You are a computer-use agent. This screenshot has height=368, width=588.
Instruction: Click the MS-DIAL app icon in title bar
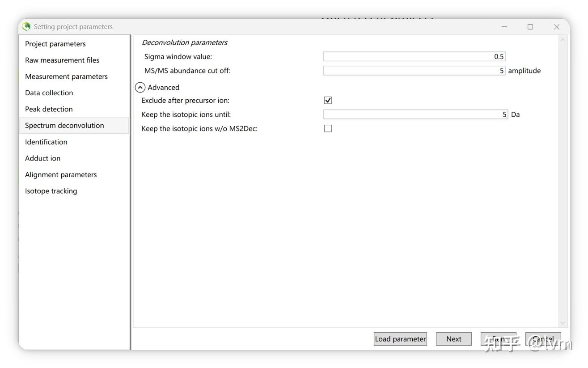tap(27, 26)
